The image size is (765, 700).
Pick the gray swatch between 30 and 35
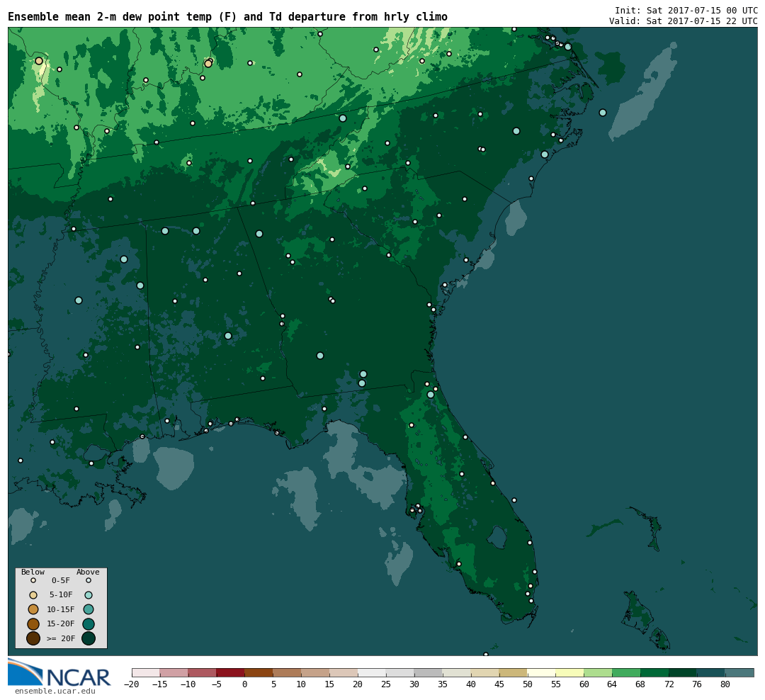pos(429,672)
